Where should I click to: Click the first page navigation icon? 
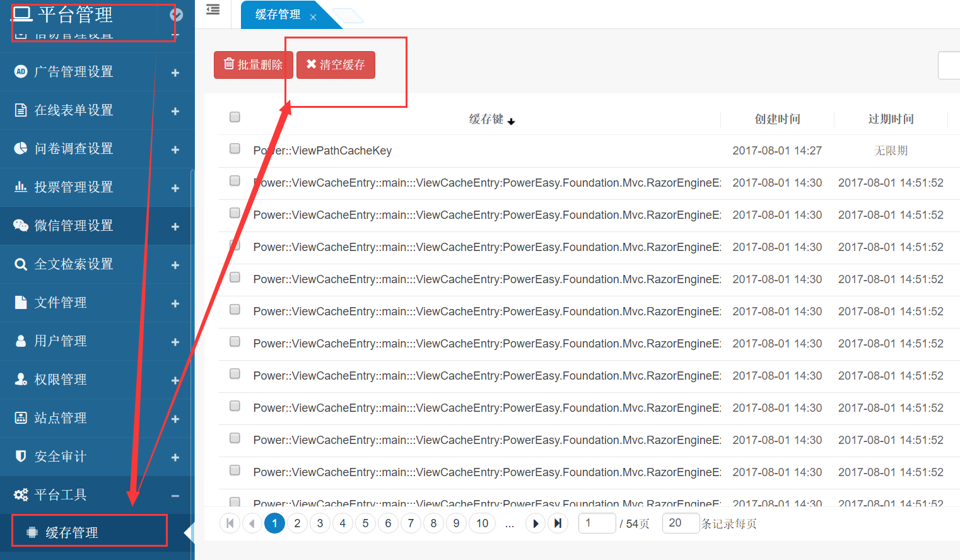click(x=230, y=523)
